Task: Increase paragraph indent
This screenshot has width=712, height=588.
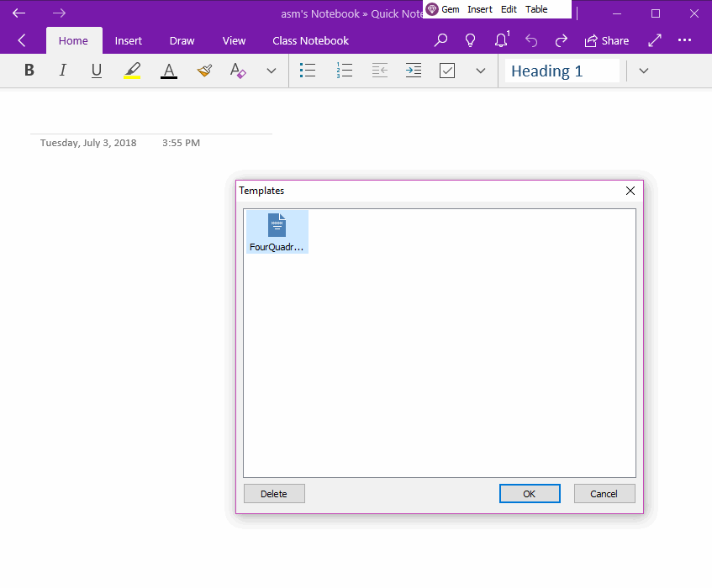Action: pos(414,71)
